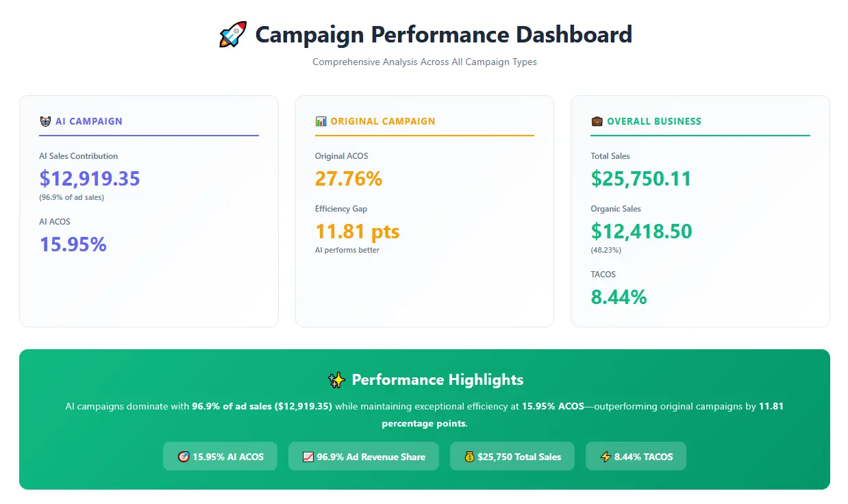848x504 pixels.
Task: Click the Efficiency Gap value 11.81 pts
Action: pos(357,231)
